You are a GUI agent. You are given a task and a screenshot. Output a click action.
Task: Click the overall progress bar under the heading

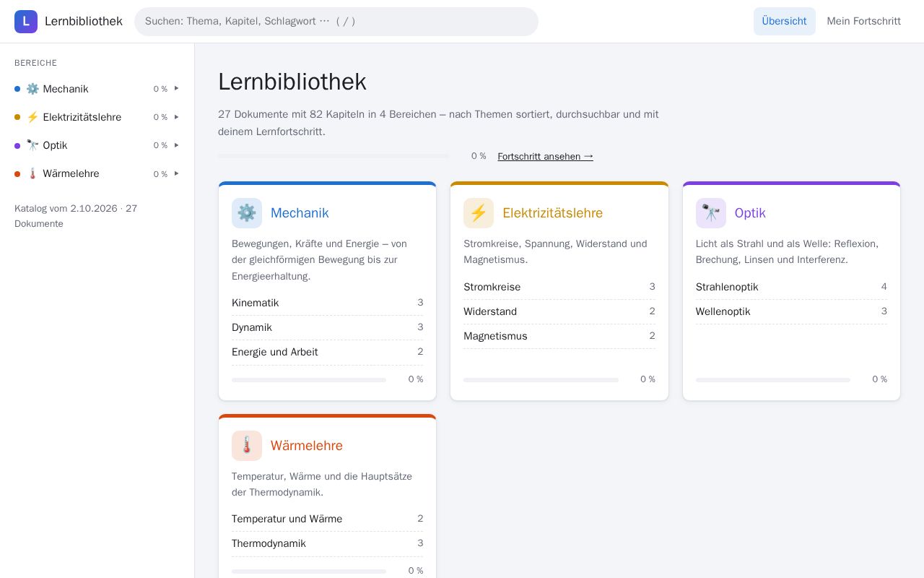point(334,156)
